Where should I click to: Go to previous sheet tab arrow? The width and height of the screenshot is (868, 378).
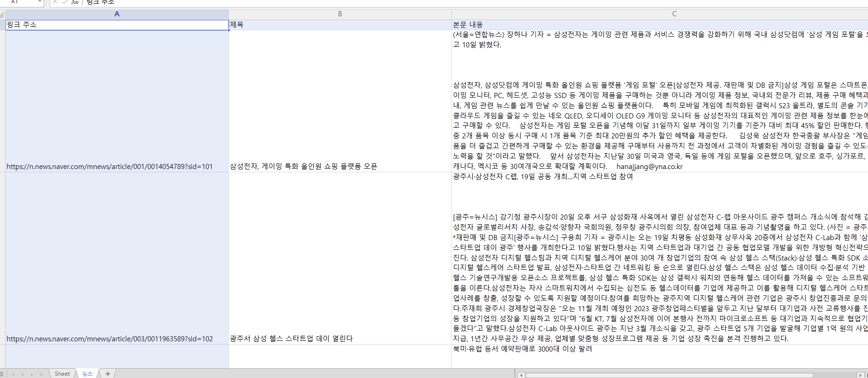coord(22,374)
